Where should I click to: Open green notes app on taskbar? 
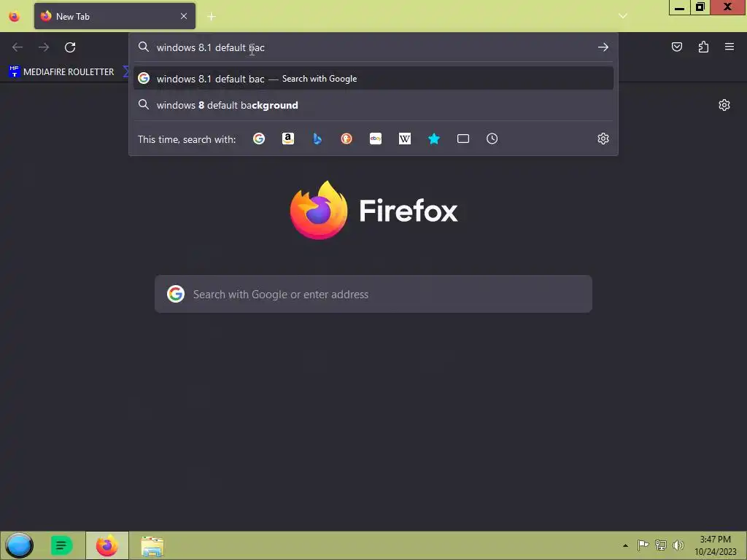(62, 545)
